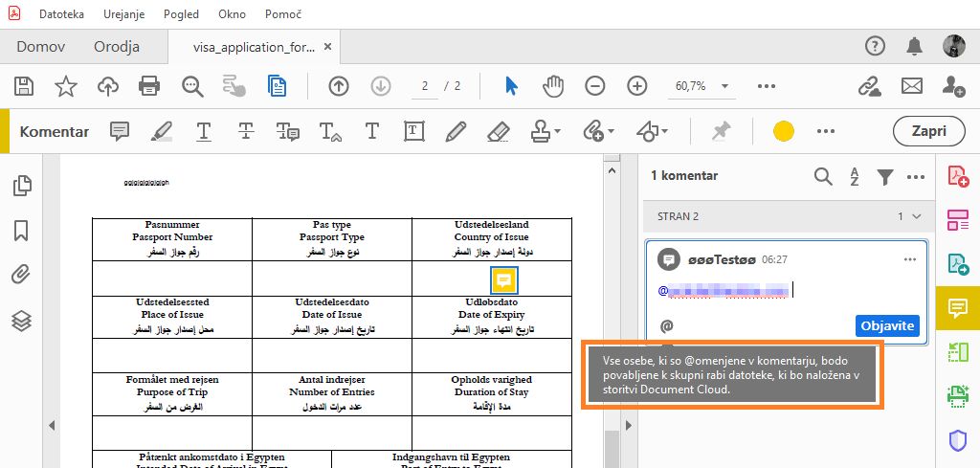Open the Pogled menu

pyautogui.click(x=181, y=13)
